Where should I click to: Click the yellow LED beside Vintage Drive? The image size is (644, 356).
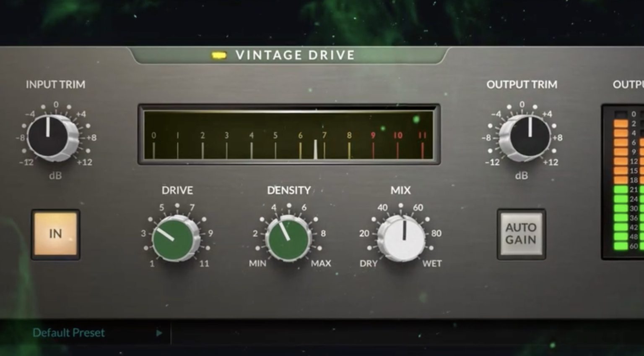pos(219,55)
